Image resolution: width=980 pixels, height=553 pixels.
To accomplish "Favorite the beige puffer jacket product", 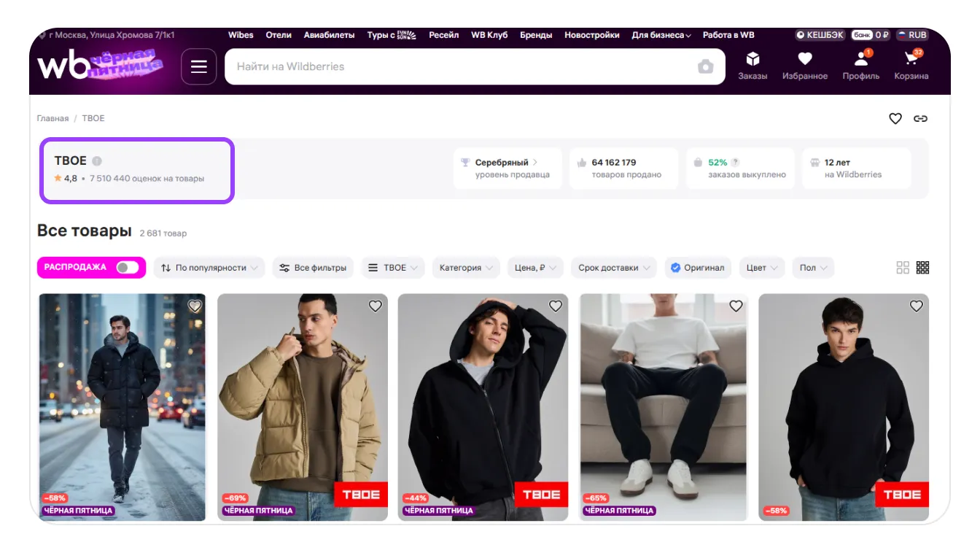I will pos(375,306).
